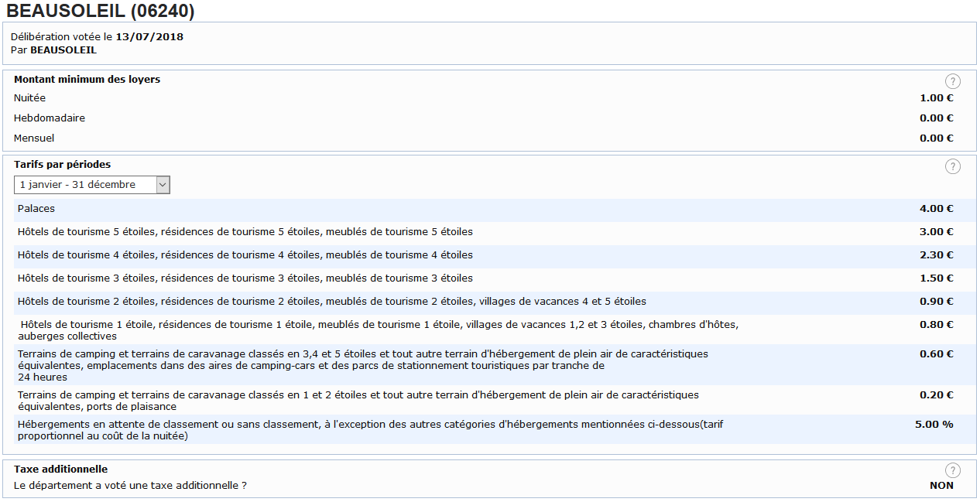Click the 3 étoiles rate 1.50 €
Screen dimensions: 980x502
(x=937, y=278)
